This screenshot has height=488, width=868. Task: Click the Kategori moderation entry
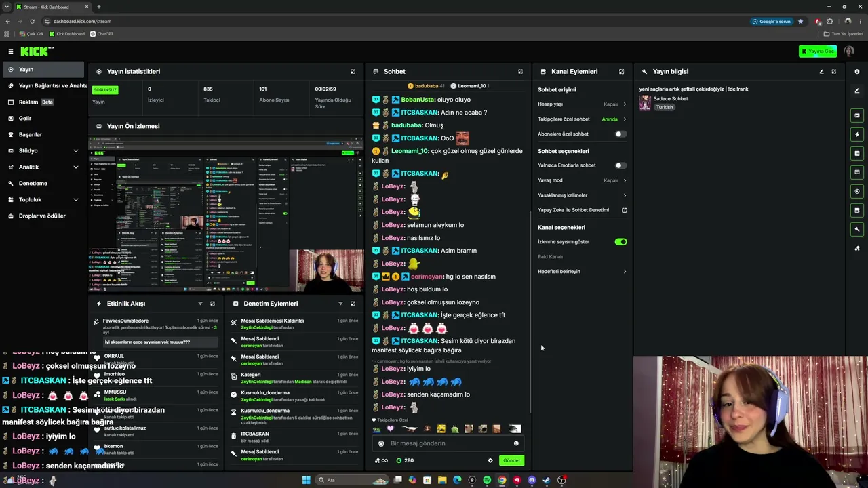pos(295,378)
